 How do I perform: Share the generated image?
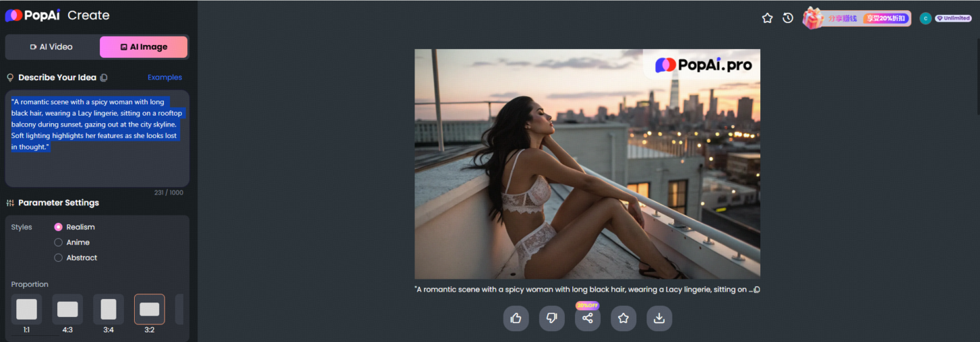(588, 318)
